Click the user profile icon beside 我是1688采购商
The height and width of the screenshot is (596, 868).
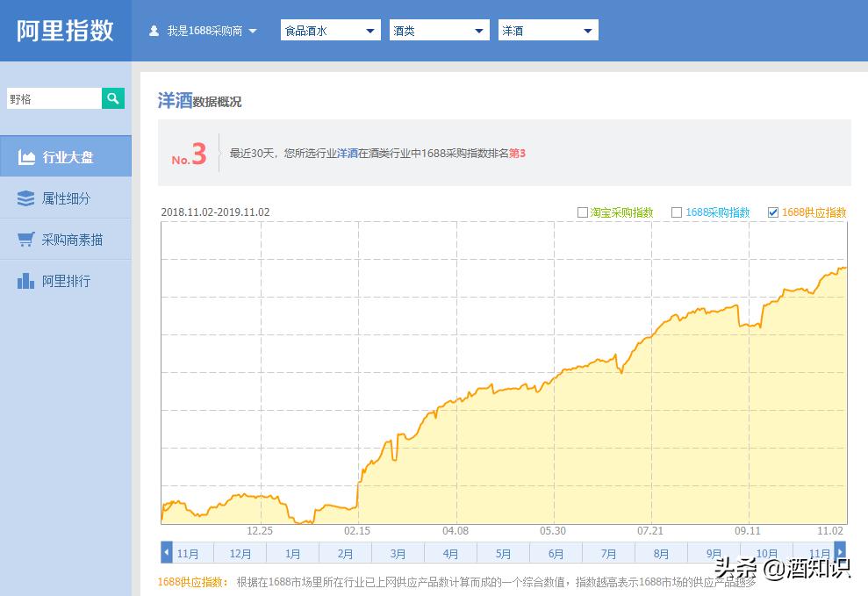pos(153,29)
